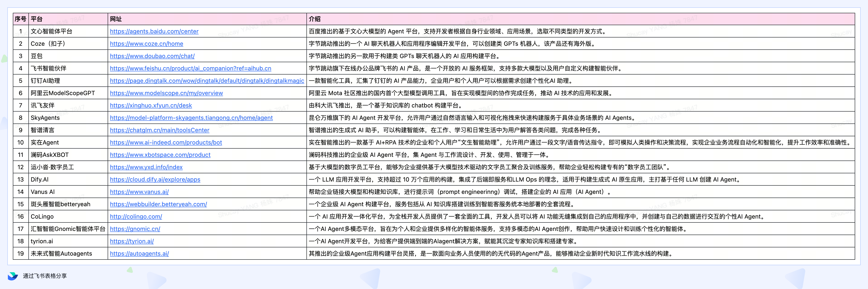Open the agents.baidu.com/center link
The width and height of the screenshot is (868, 289).
154,31
